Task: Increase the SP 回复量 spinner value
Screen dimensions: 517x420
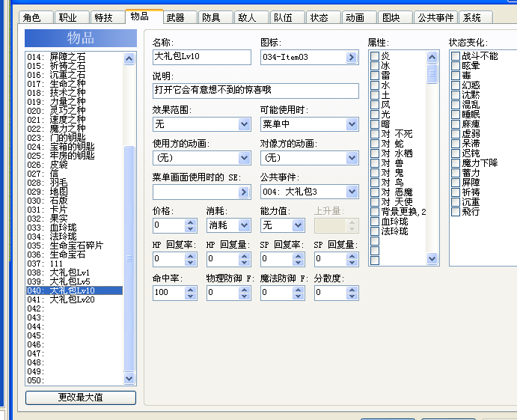Action: [x=352, y=256]
